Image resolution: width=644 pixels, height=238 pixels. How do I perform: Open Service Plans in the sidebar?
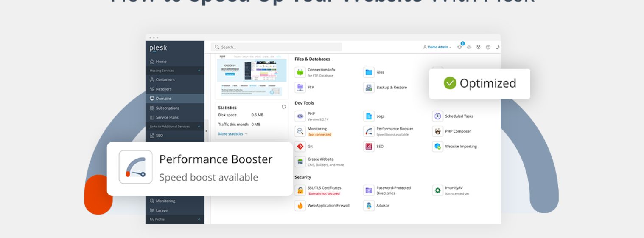[x=175, y=117]
